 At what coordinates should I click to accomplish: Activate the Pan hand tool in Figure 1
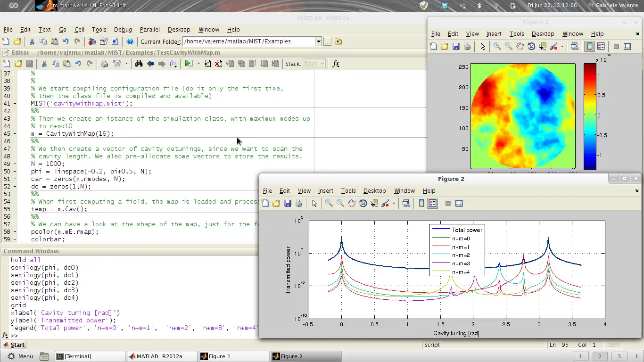click(x=520, y=46)
